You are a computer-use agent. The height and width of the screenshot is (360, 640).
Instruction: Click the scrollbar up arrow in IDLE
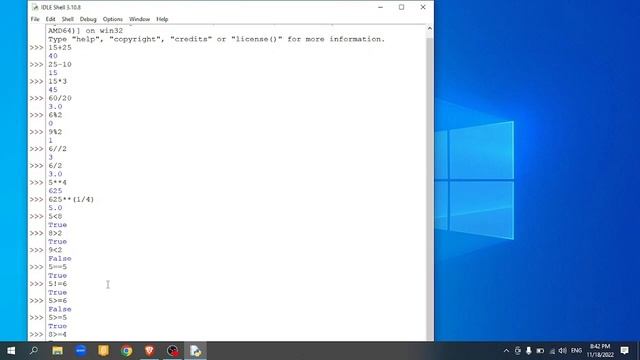429,29
